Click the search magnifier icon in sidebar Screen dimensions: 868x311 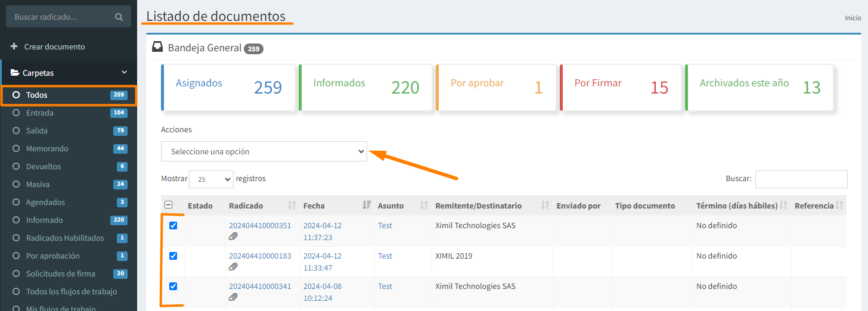(x=119, y=17)
